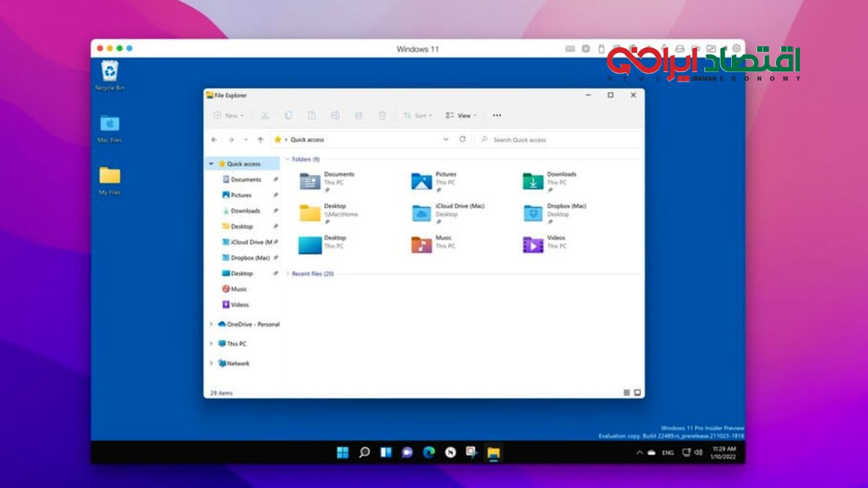The width and height of the screenshot is (868, 488).
Task: Open the Recycle Bin desktop icon
Action: tap(110, 71)
